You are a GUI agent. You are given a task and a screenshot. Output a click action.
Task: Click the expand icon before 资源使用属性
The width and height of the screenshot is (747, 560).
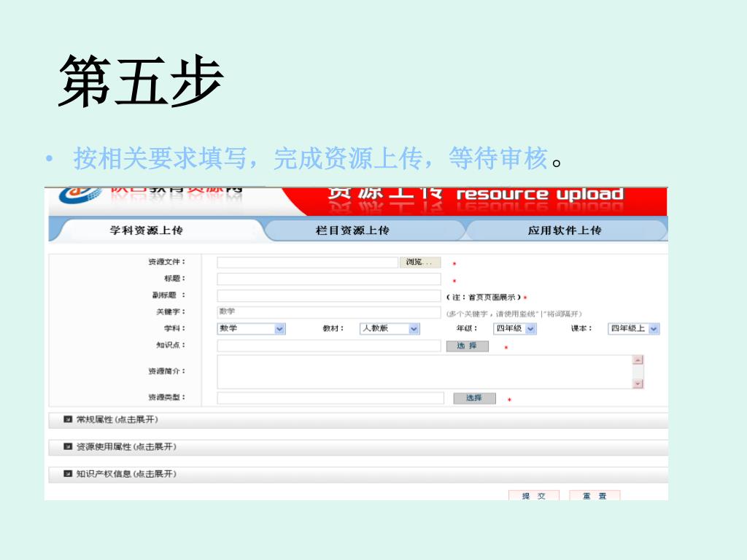click(68, 447)
